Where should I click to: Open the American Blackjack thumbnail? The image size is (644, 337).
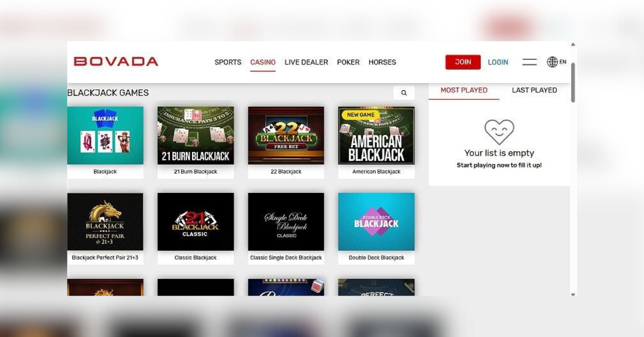coord(376,135)
